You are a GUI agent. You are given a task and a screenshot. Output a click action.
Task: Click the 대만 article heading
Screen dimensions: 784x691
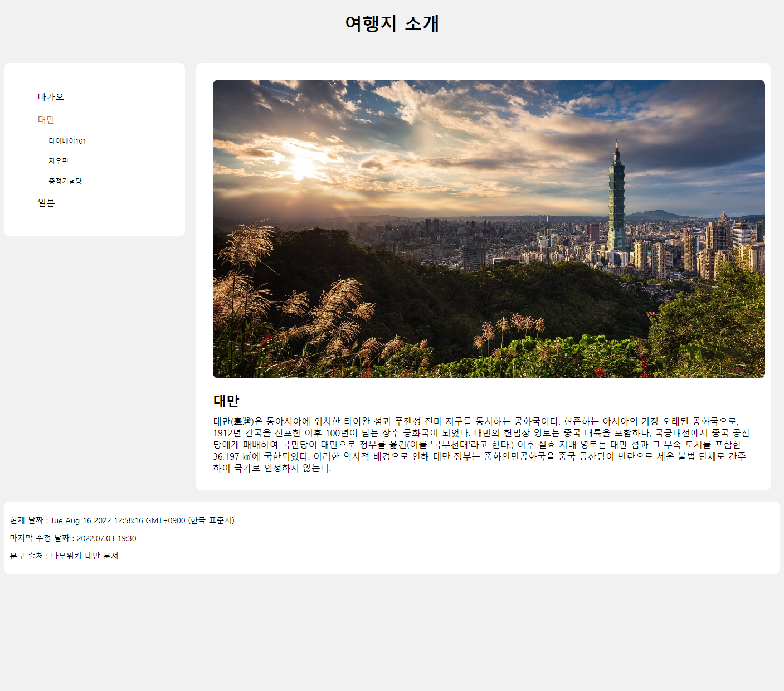(226, 401)
